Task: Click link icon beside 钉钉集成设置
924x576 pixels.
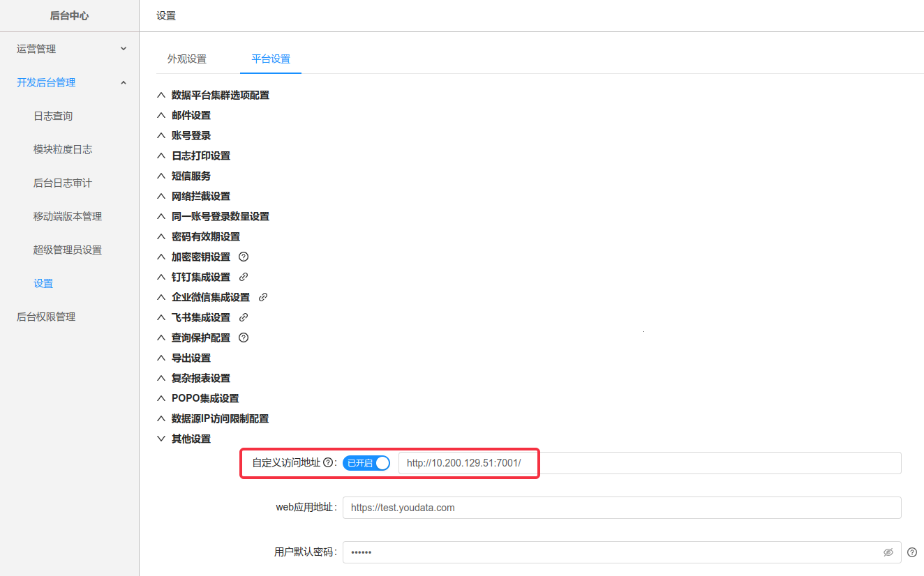Action: [244, 277]
